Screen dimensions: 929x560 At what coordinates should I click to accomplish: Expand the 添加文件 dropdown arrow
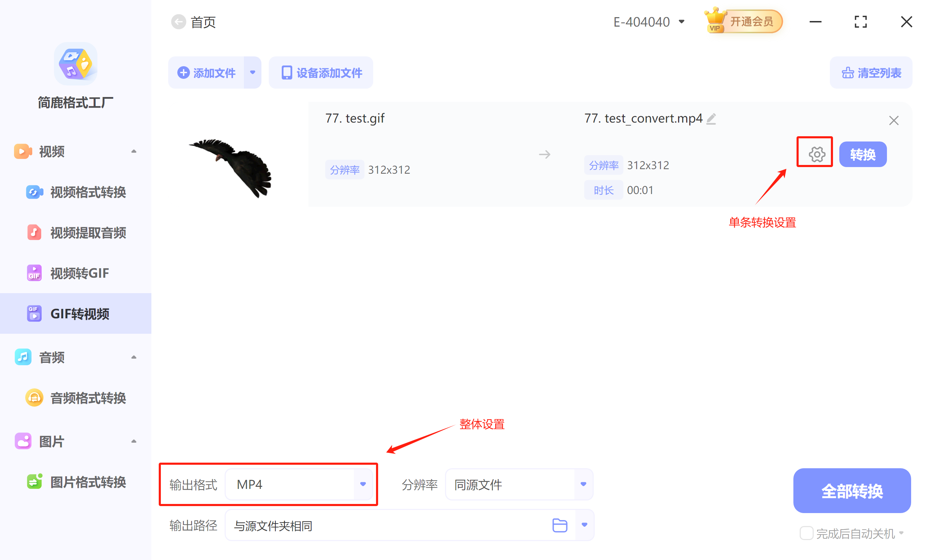[x=252, y=72]
